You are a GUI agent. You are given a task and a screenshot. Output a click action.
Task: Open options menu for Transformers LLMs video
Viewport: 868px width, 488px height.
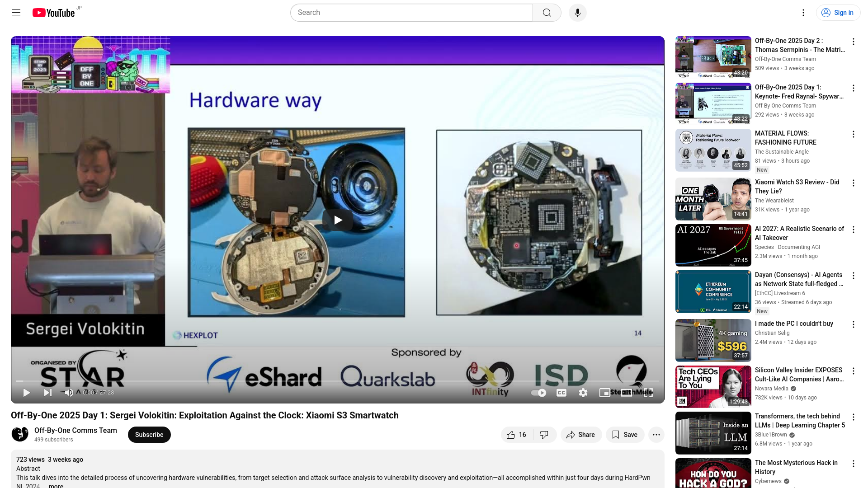(854, 417)
